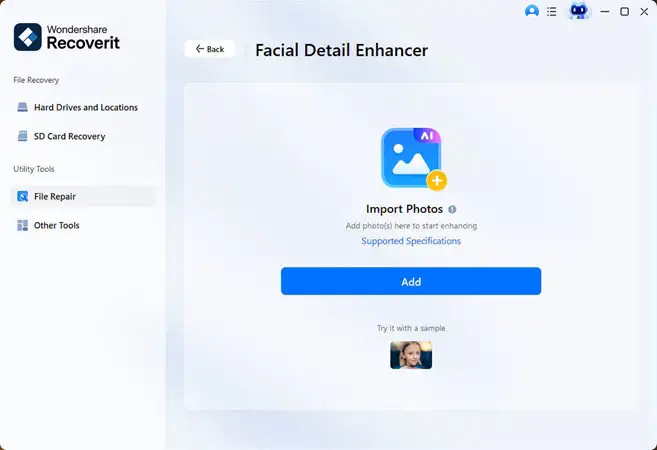Screen dimensions: 657x450
Task: Open the Supported Specifications link
Action: click(411, 241)
